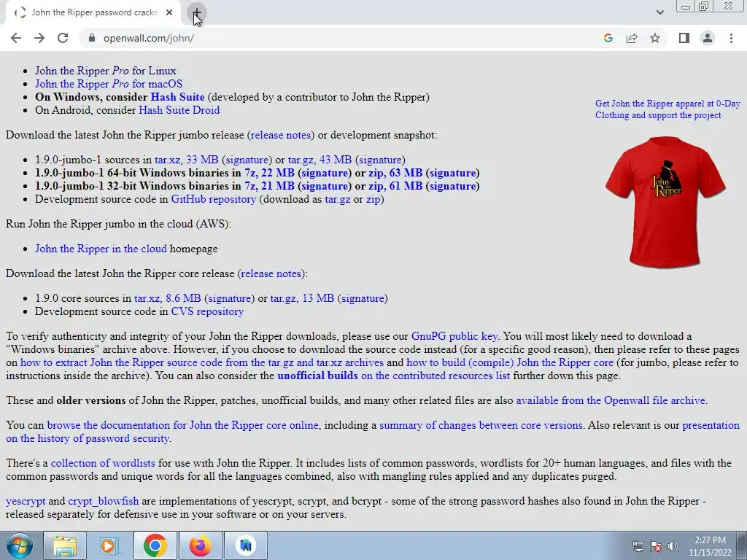The width and height of the screenshot is (747, 560).
Task: Open 'Get John the Ripper apparel at 0-Day' link
Action: click(x=667, y=109)
